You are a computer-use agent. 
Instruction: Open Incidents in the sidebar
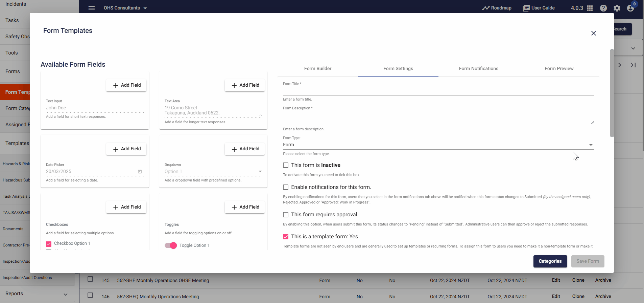coord(16,4)
